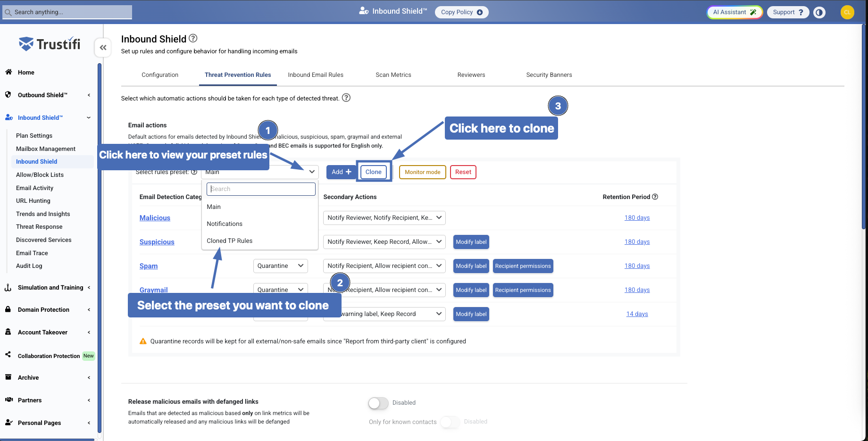Click the Trustifi logo
The height and width of the screenshot is (441, 868).
[x=50, y=44]
